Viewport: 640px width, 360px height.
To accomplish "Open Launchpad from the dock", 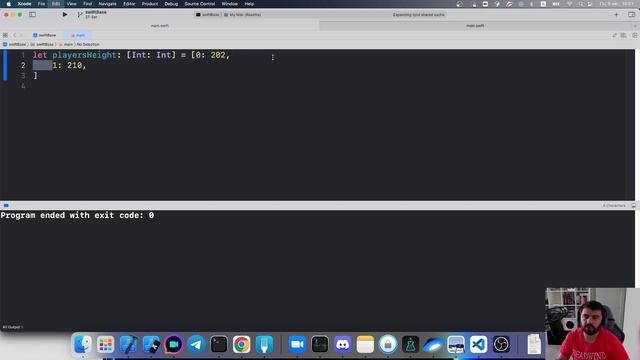I will tap(106, 344).
